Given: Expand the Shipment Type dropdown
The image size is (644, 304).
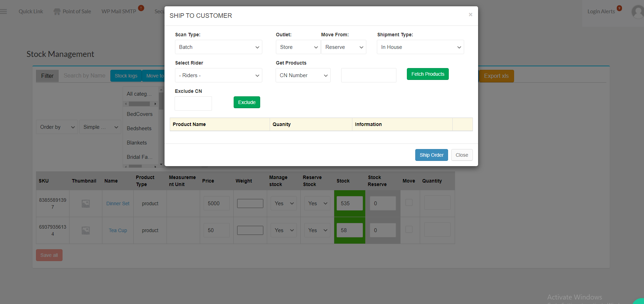Looking at the screenshot, I should [x=420, y=47].
